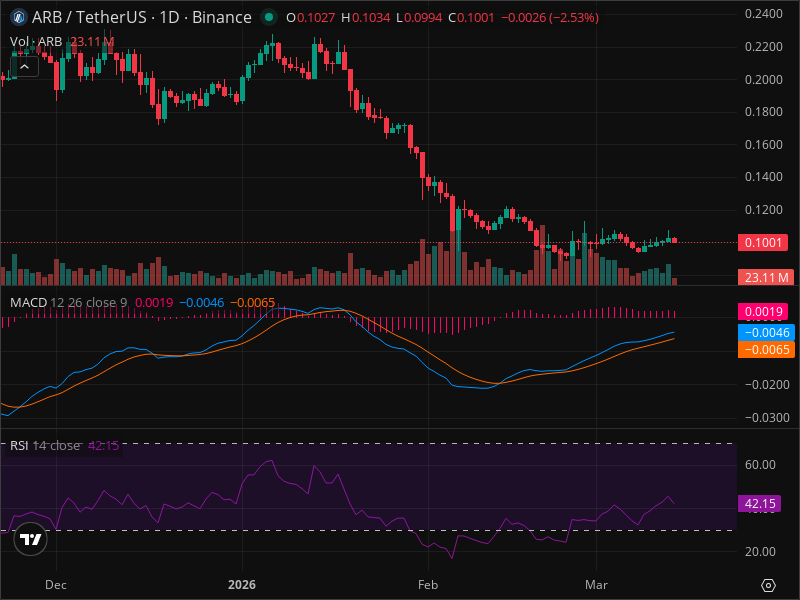Click the Dec time axis label
Viewport: 800px width, 600px height.
(x=56, y=585)
